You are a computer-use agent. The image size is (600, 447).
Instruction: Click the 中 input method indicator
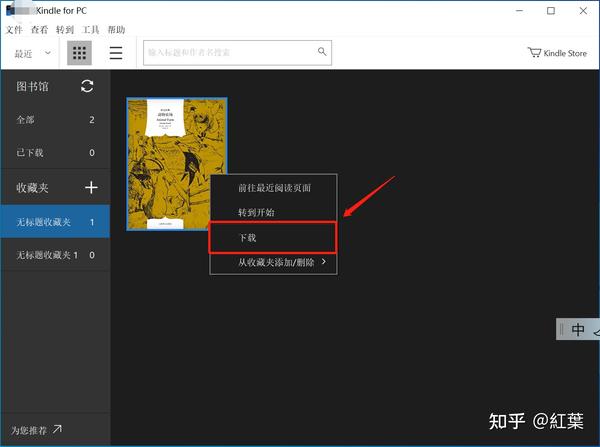click(x=578, y=330)
